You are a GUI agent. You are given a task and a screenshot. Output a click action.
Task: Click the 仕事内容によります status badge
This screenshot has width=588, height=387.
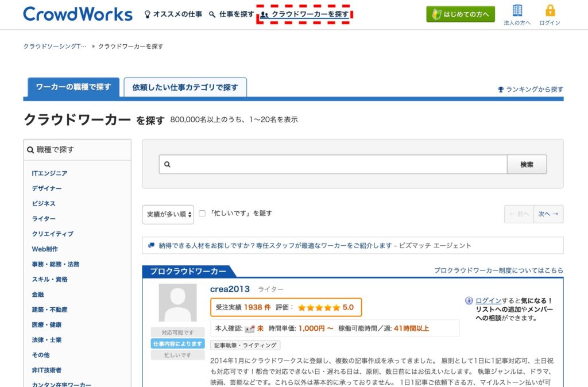178,344
